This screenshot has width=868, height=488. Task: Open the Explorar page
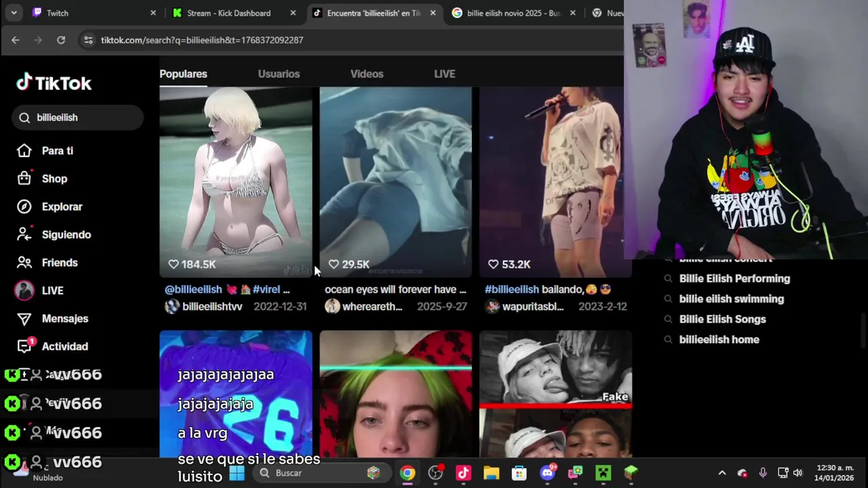50,207
